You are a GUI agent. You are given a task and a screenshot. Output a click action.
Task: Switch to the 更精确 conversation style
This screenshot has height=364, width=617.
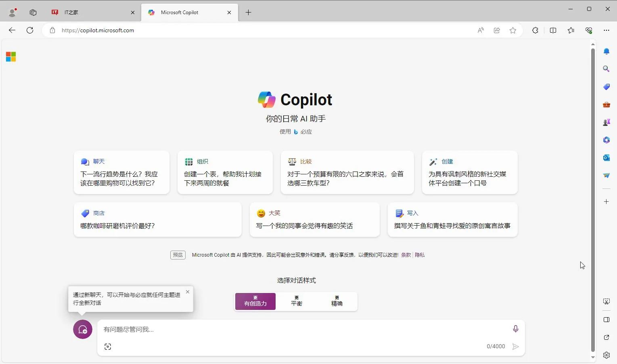[337, 301]
